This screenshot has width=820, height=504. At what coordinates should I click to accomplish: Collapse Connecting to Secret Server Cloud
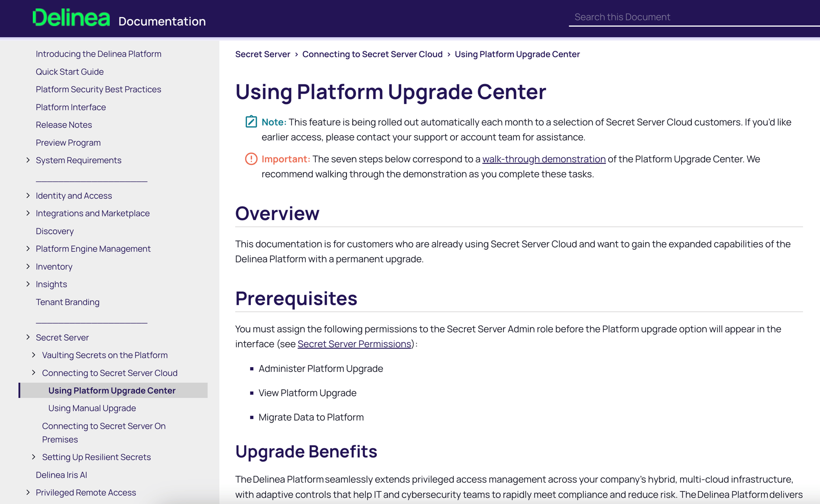coord(34,372)
